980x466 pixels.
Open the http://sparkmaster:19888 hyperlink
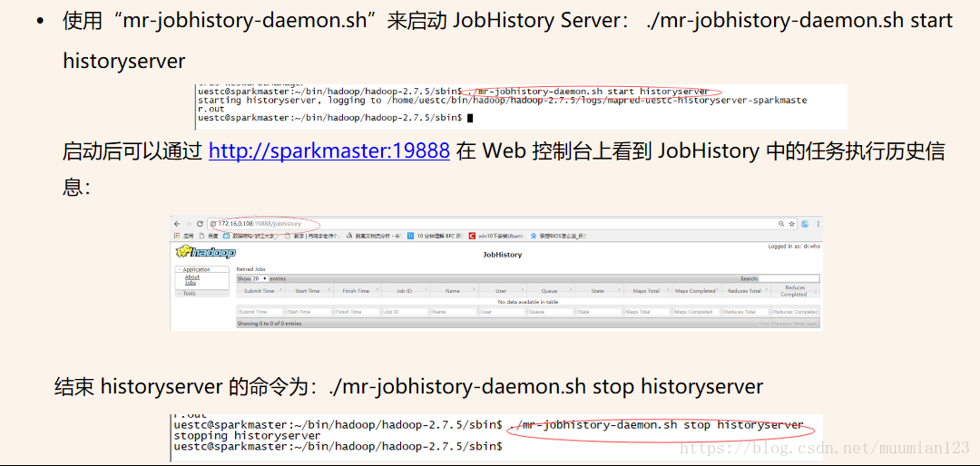(329, 150)
